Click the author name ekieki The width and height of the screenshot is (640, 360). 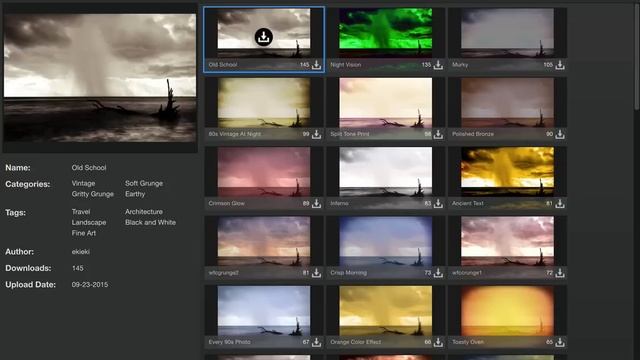pos(80,252)
